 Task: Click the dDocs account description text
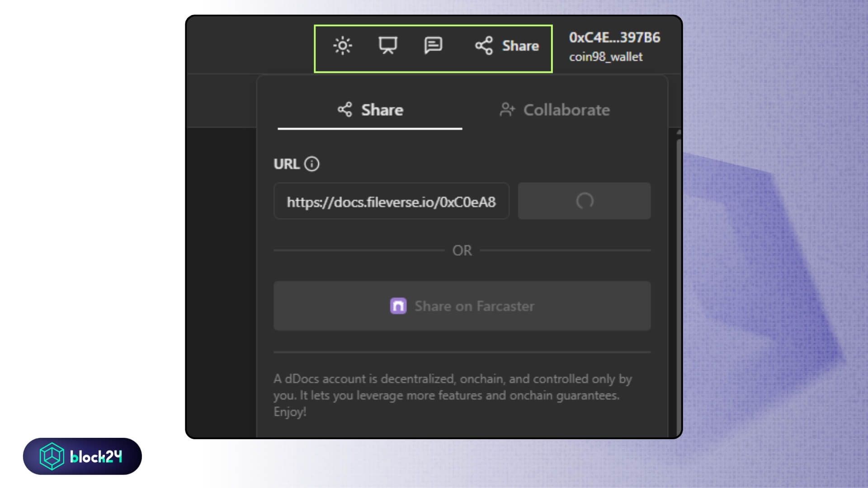453,395
